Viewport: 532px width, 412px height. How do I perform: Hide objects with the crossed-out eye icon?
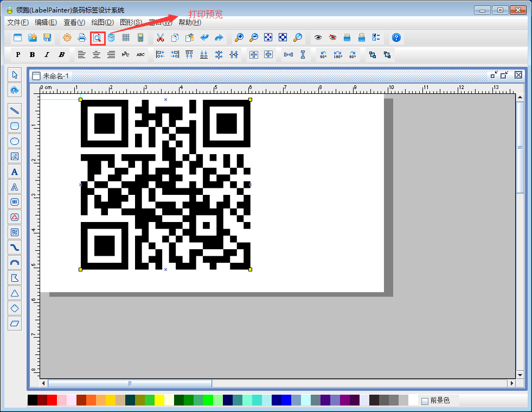(333, 37)
